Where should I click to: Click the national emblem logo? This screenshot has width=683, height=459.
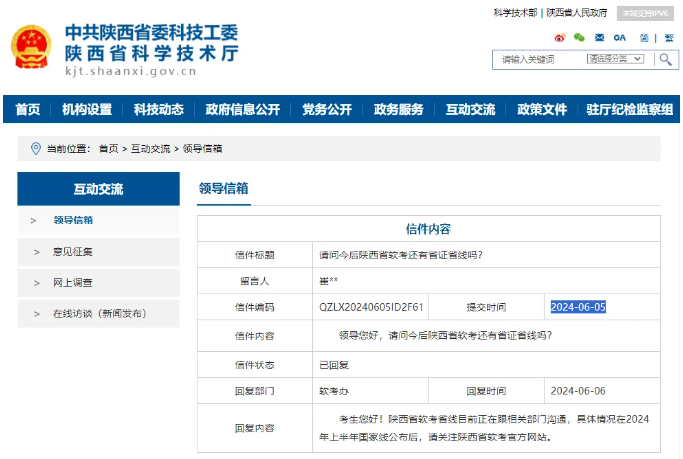33,47
